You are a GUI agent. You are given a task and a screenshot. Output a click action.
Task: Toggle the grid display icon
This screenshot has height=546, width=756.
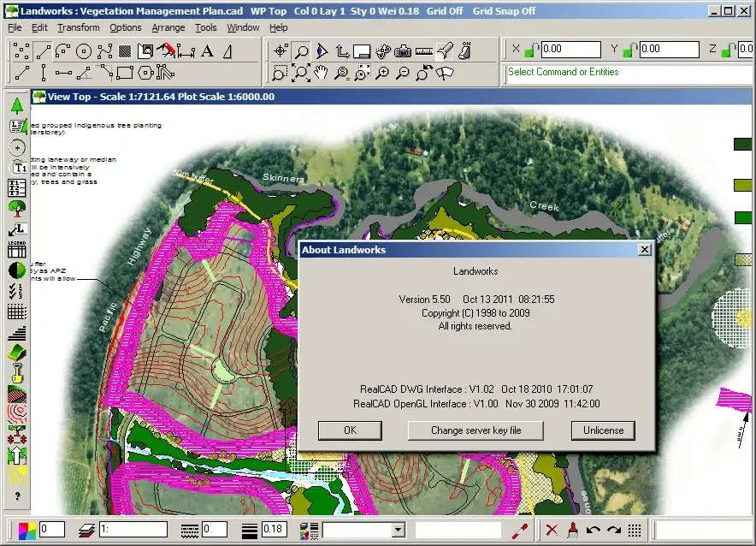pyautogui.click(x=635, y=530)
